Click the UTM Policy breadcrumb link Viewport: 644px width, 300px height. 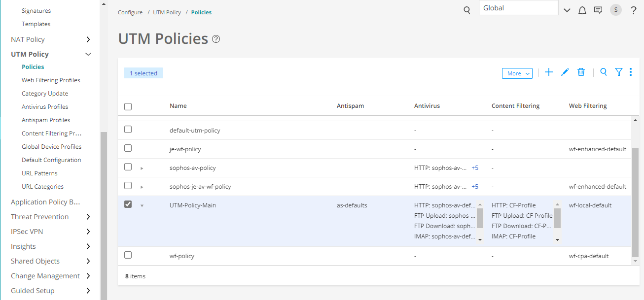click(167, 12)
